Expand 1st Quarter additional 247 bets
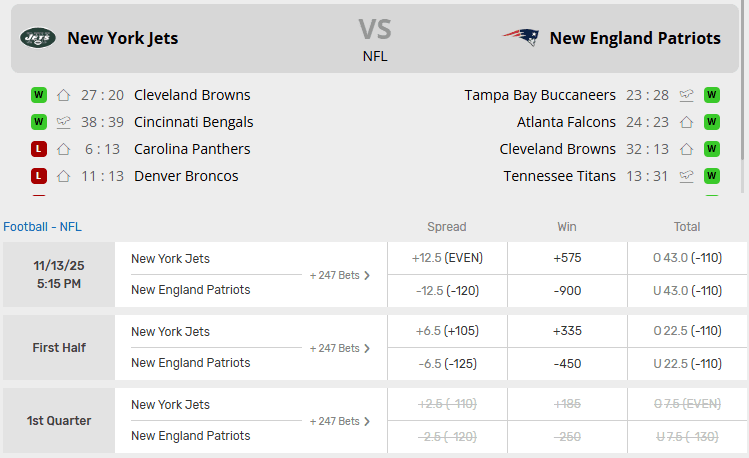Viewport: 749px width, 458px height. (340, 421)
